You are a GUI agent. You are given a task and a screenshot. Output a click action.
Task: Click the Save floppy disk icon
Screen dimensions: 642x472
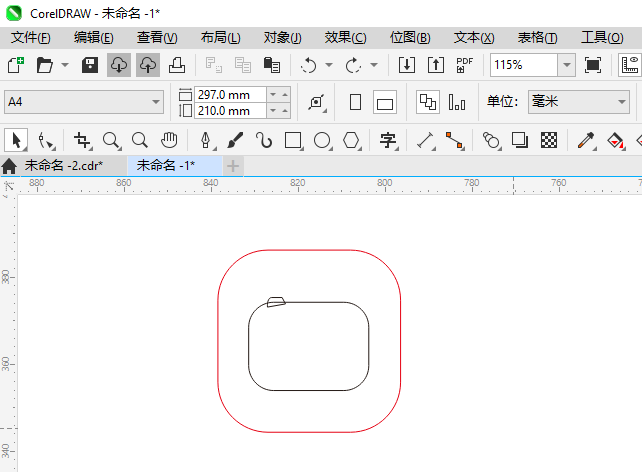(90, 65)
